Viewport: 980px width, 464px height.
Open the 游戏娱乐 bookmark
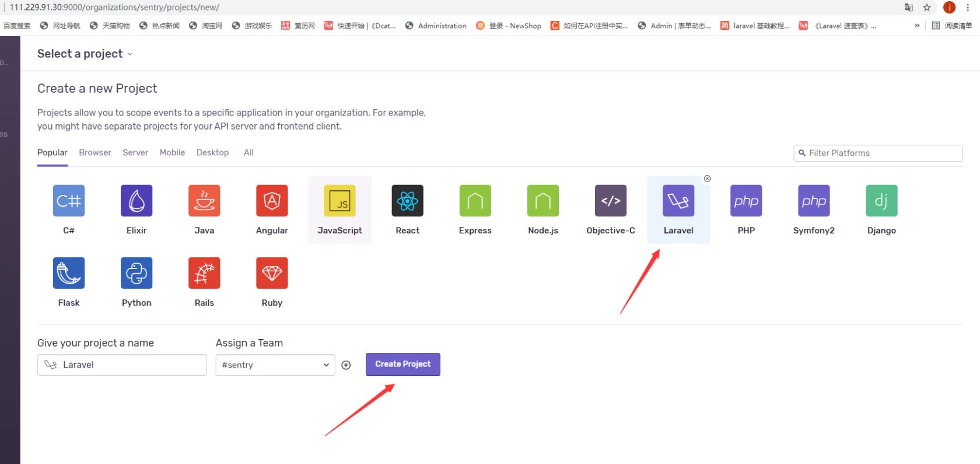[x=252, y=26]
